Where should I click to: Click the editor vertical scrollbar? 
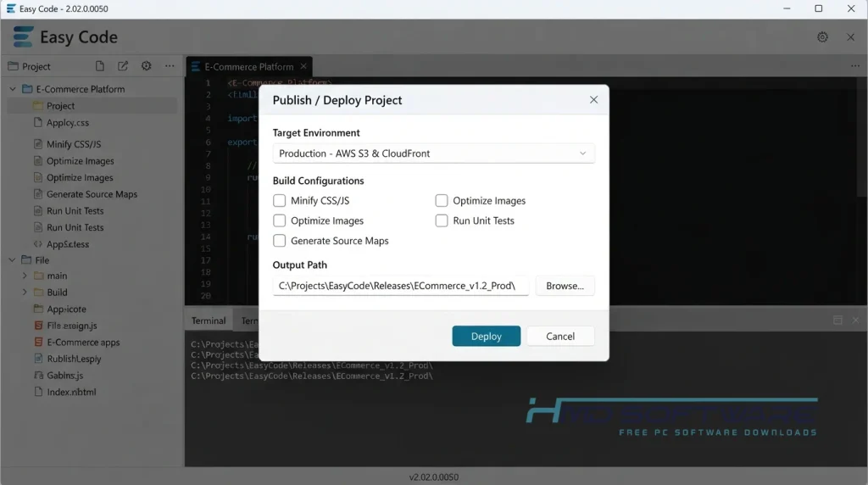pos(864,138)
